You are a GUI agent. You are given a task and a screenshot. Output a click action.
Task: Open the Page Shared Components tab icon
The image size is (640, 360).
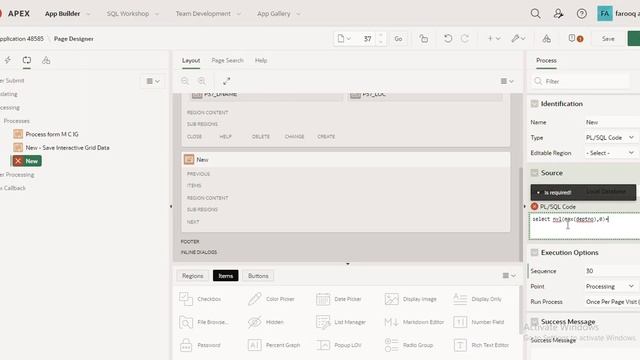tap(46, 60)
